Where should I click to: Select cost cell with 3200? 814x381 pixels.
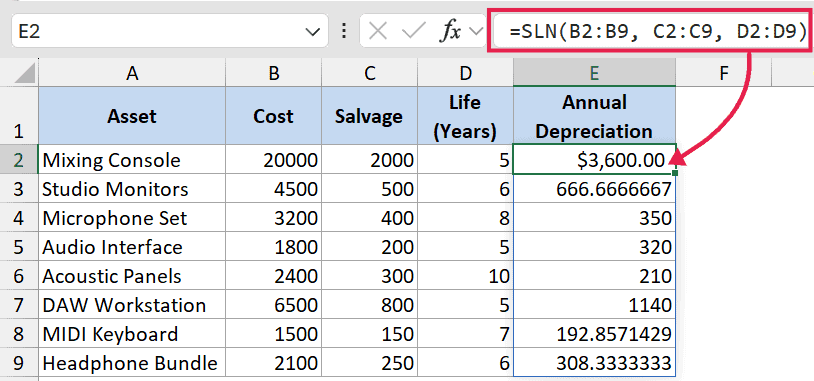(274, 217)
